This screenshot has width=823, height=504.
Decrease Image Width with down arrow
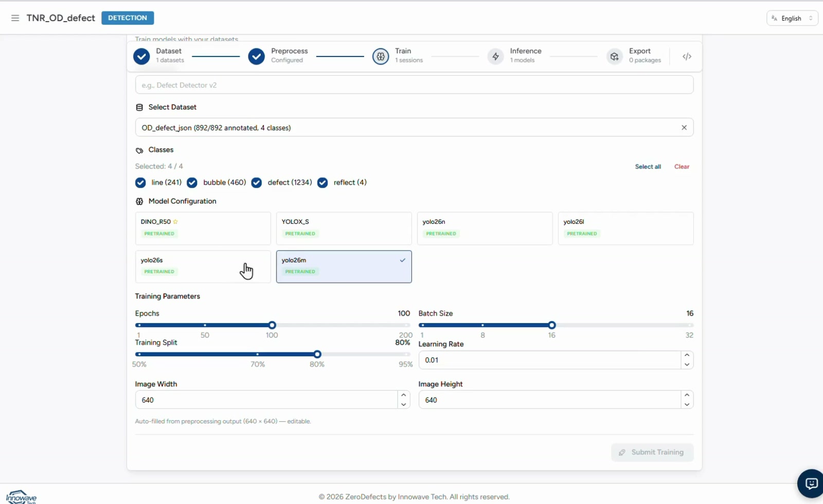(x=404, y=404)
